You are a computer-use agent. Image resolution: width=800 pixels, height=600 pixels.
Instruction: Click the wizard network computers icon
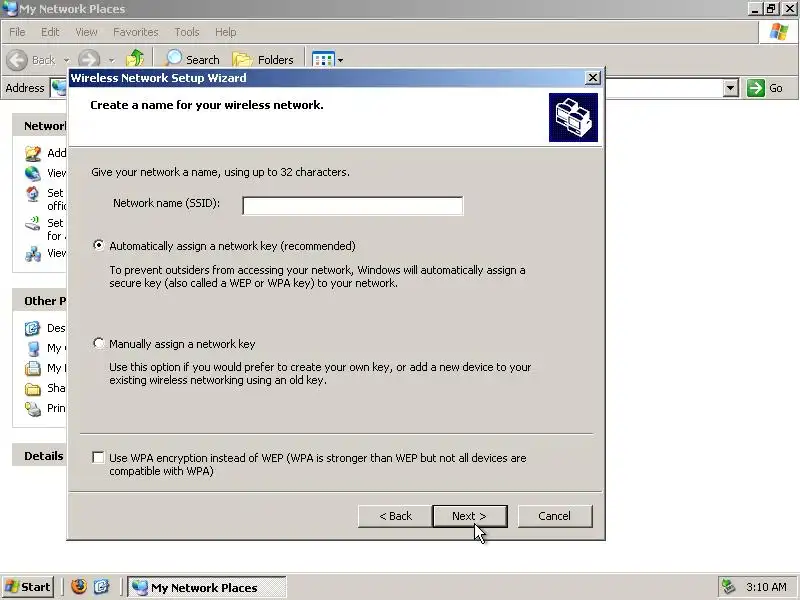coord(573,117)
